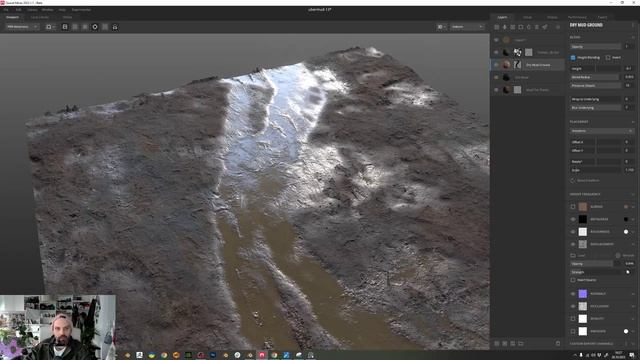The image size is (640, 360).
Task: Open the viewport layout icon left of mesh dropdown
Action: click(441, 27)
